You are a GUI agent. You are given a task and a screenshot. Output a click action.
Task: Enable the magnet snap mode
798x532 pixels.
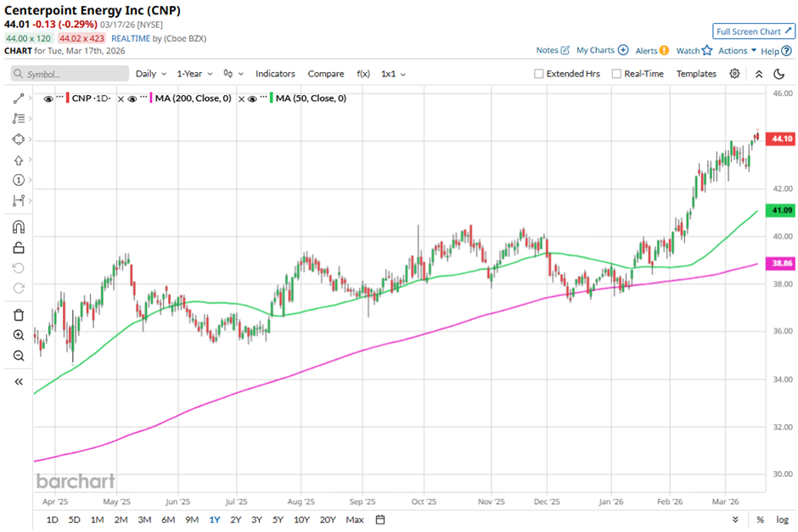(x=19, y=227)
